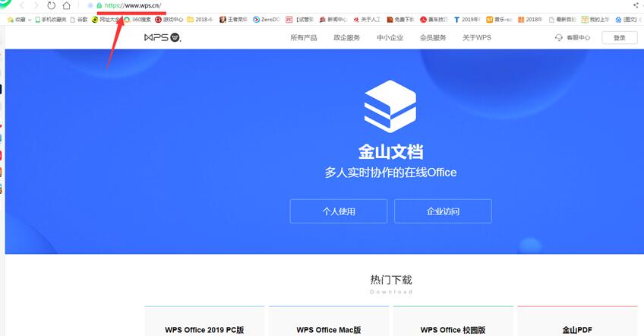644x336 pixels.
Task: Open the WPS Office Mac版 download card
Action: tap(329, 322)
